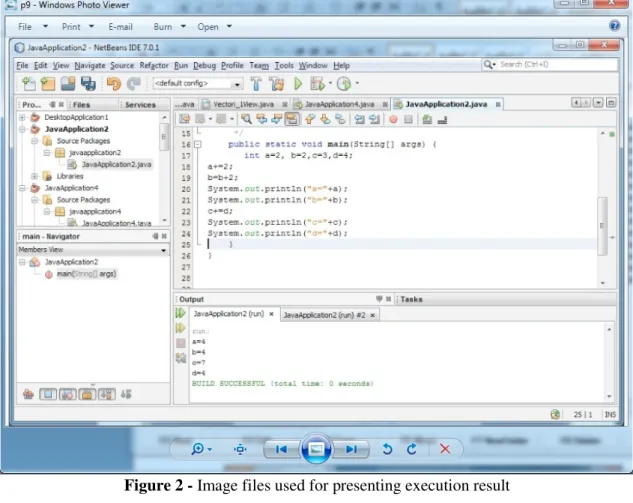
Task: Switch to JavaApplication4.java editor tab
Action: pyautogui.click(x=339, y=104)
